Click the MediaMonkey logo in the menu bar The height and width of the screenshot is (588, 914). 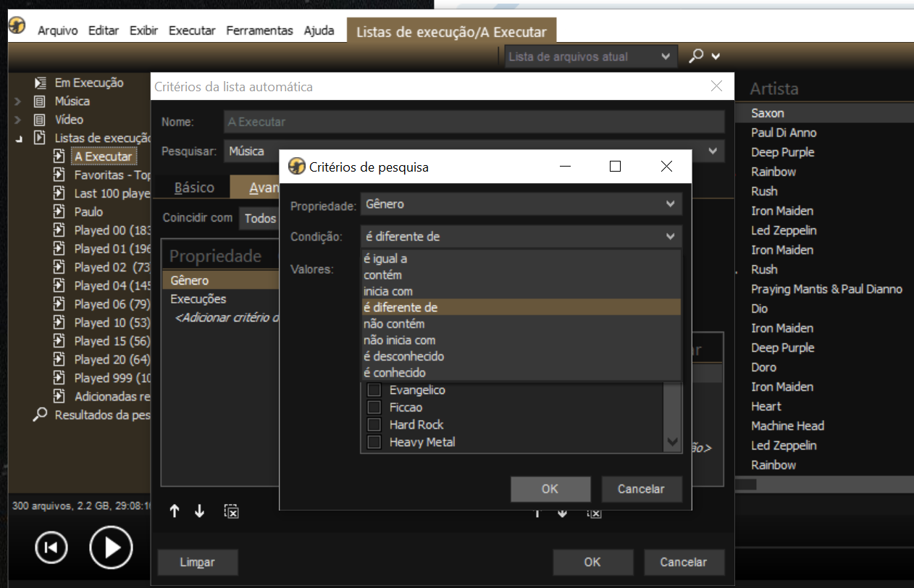(17, 28)
